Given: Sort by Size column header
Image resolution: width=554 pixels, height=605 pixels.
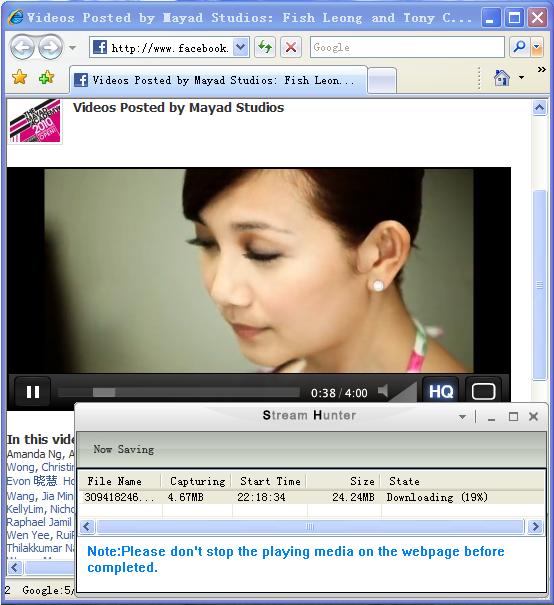Looking at the screenshot, I should coord(343,481).
